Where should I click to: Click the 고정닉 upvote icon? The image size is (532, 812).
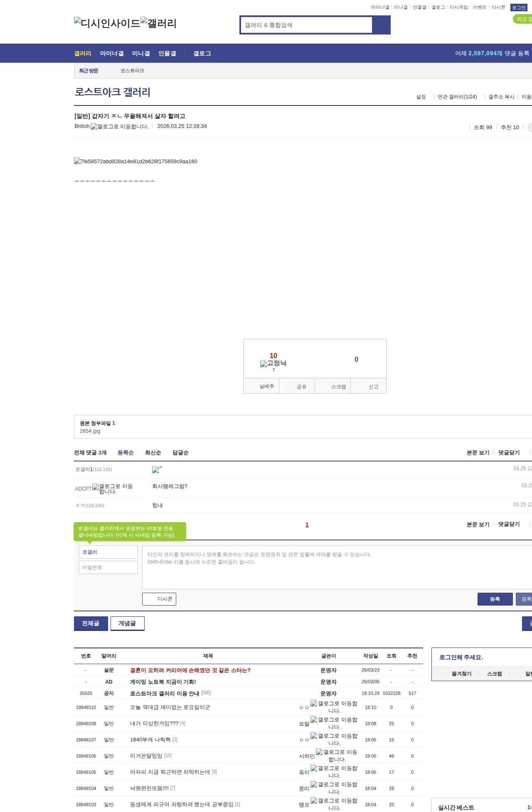[x=273, y=363]
